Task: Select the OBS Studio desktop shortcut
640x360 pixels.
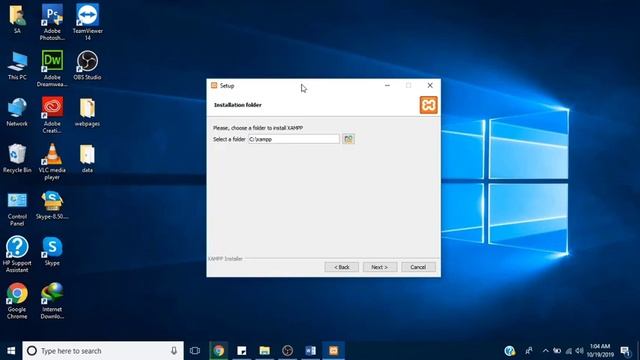Action: coord(87,65)
